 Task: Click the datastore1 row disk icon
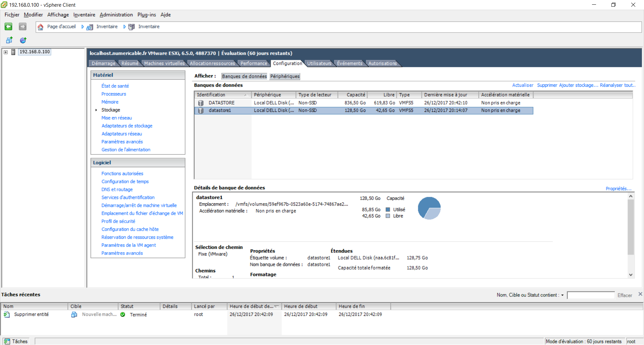tap(201, 111)
